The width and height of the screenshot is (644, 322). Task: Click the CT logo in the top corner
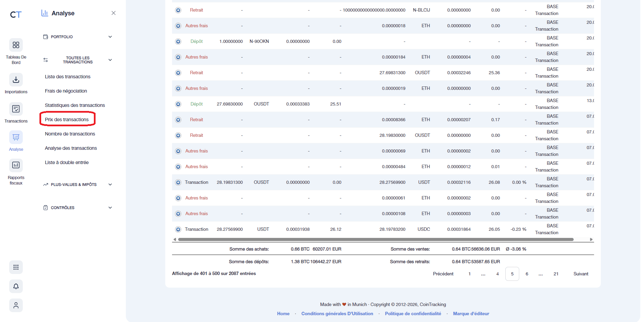15,14
